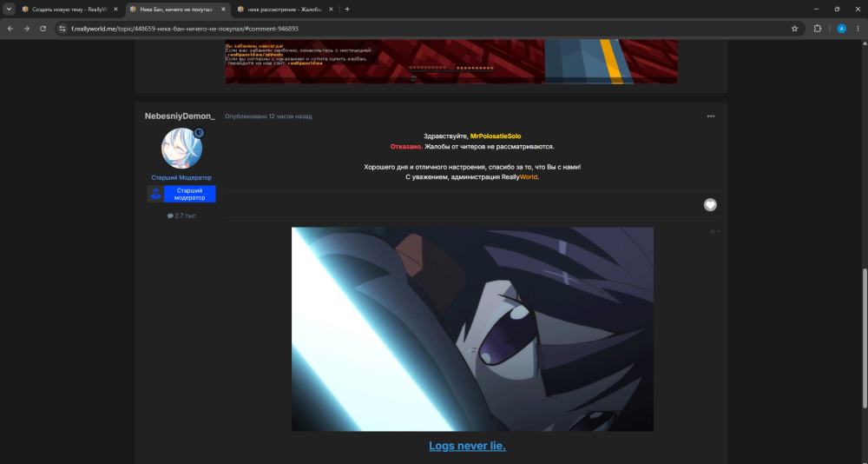Open a new browser tab
This screenshot has height=464, width=868.
(347, 9)
